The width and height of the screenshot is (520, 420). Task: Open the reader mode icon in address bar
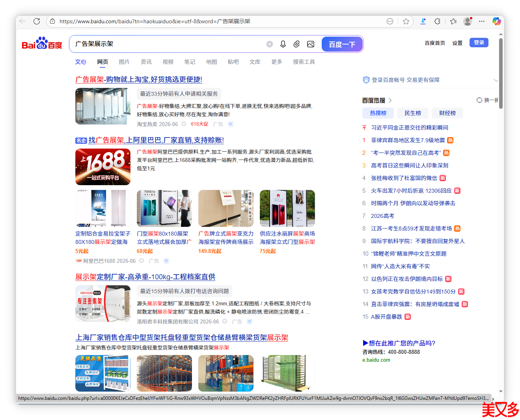pyautogui.click(x=390, y=21)
